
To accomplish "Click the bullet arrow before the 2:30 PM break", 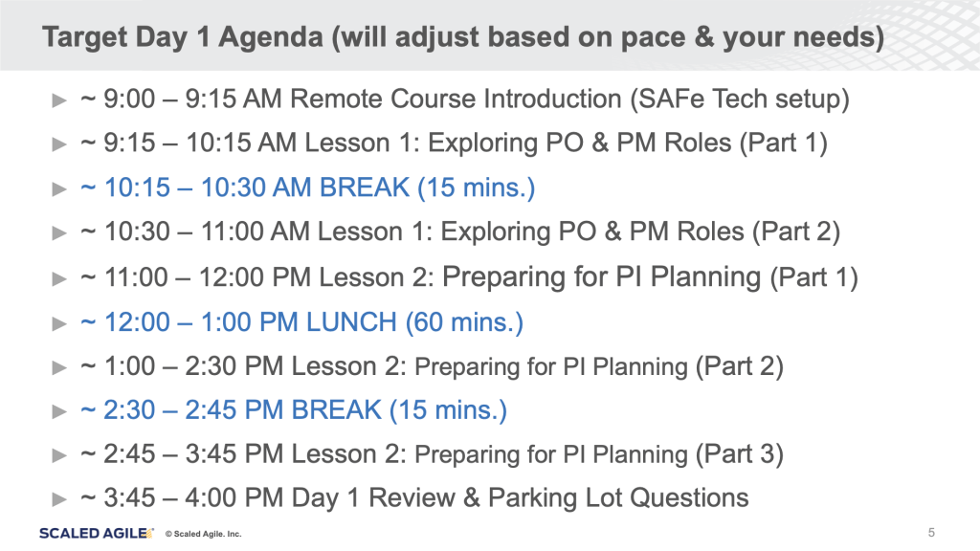I will pos(59,412).
